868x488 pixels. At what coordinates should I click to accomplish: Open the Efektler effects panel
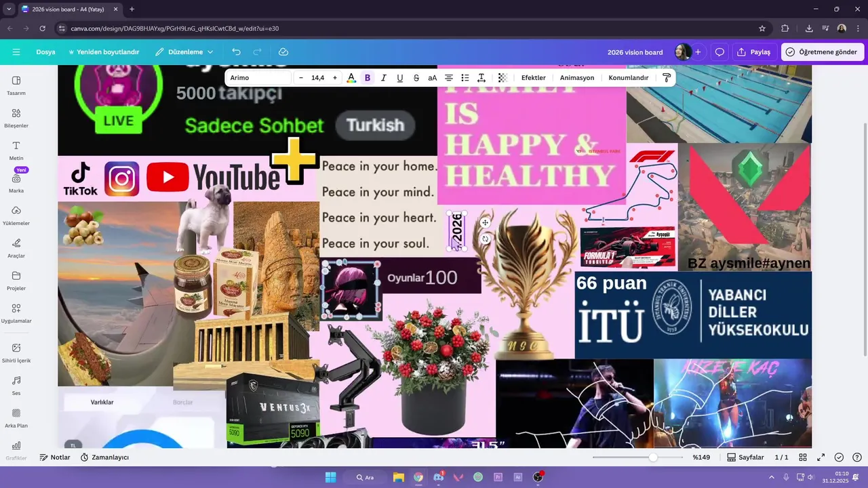[534, 78]
